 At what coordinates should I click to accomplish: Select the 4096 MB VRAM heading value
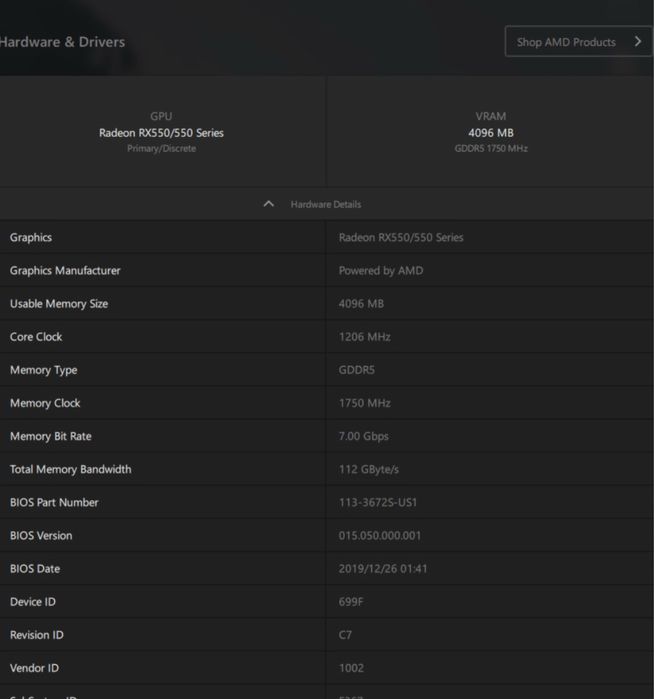tap(491, 133)
